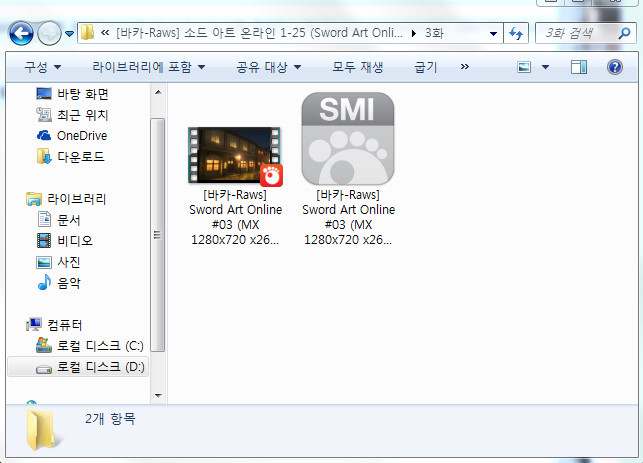Go back with the blue Back arrow

tap(21, 33)
